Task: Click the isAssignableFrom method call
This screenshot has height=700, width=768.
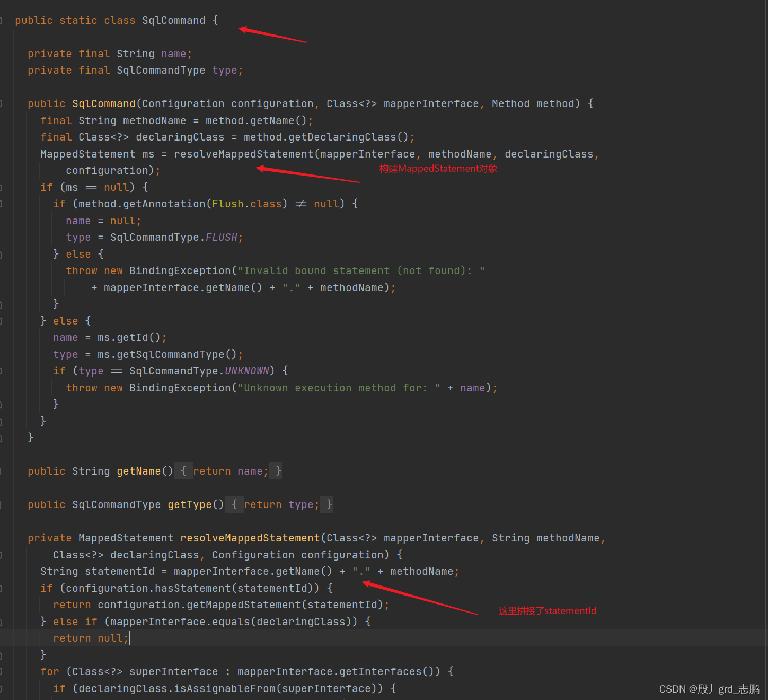Action: coord(224,688)
